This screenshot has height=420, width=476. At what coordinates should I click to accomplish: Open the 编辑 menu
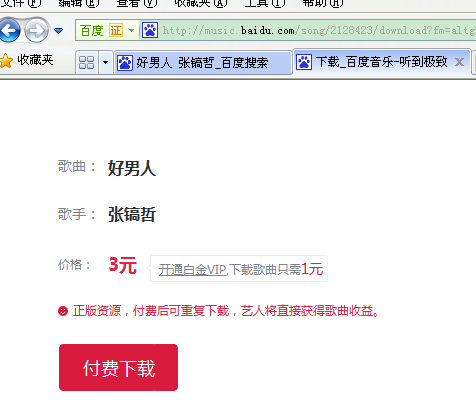pos(79,3)
